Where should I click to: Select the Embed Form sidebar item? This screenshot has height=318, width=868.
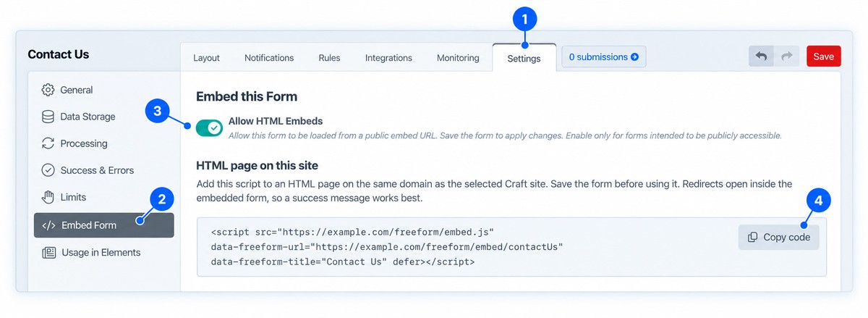pyautogui.click(x=103, y=225)
